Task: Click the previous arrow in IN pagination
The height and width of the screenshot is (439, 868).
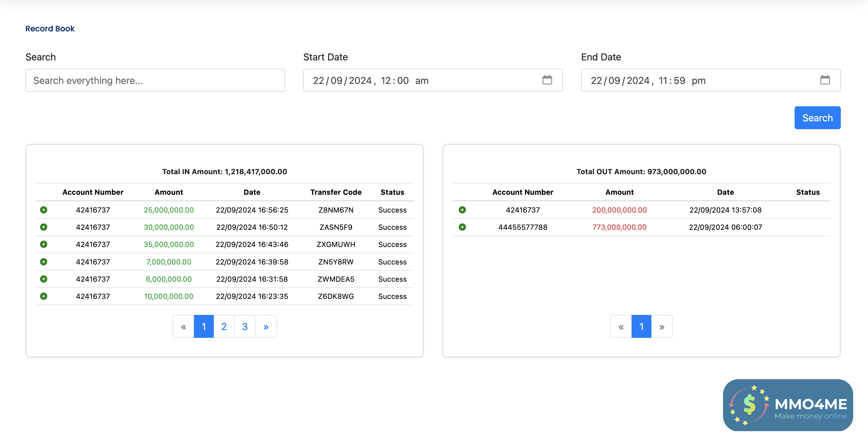Action: click(x=183, y=326)
